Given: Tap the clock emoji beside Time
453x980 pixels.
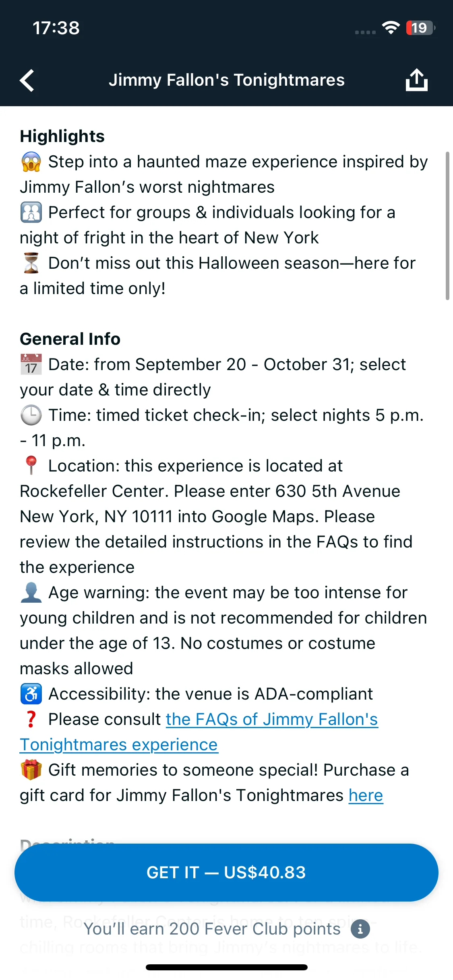Looking at the screenshot, I should click(x=31, y=415).
